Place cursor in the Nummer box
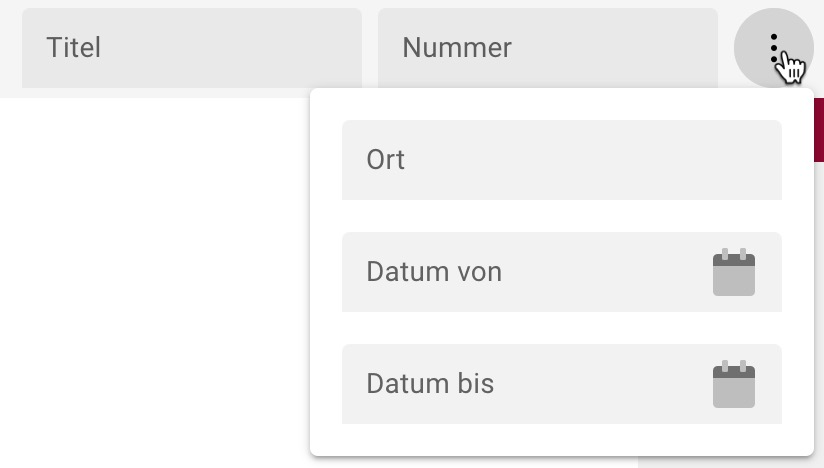 (x=547, y=48)
